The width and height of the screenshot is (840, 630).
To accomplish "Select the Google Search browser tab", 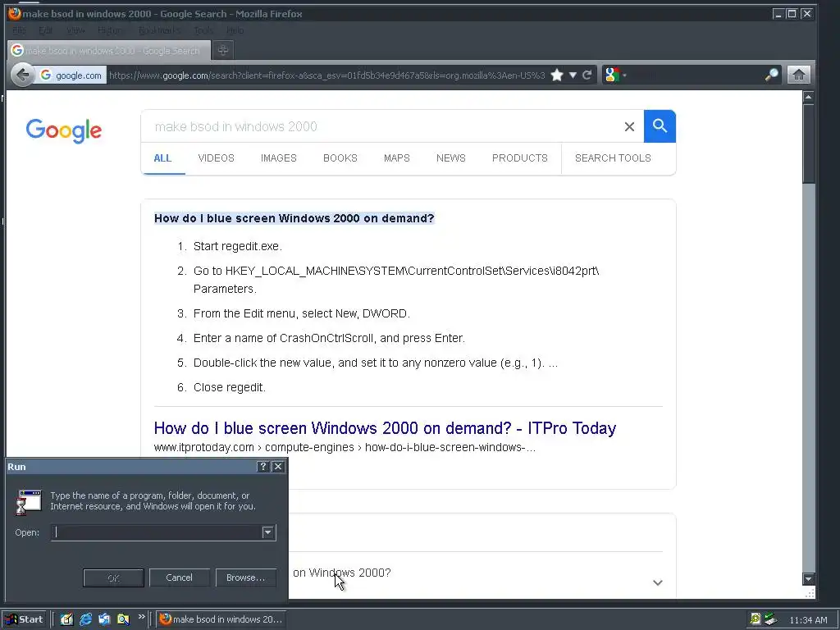I will click(109, 50).
